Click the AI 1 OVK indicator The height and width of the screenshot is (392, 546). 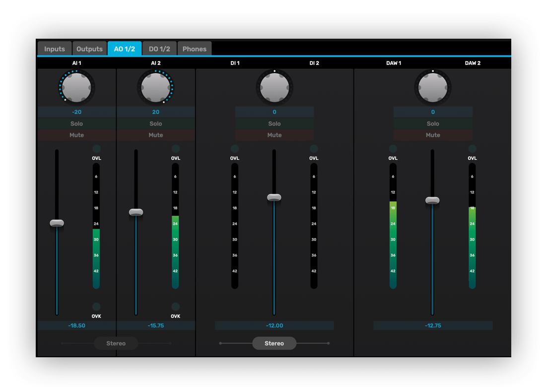tap(96, 306)
